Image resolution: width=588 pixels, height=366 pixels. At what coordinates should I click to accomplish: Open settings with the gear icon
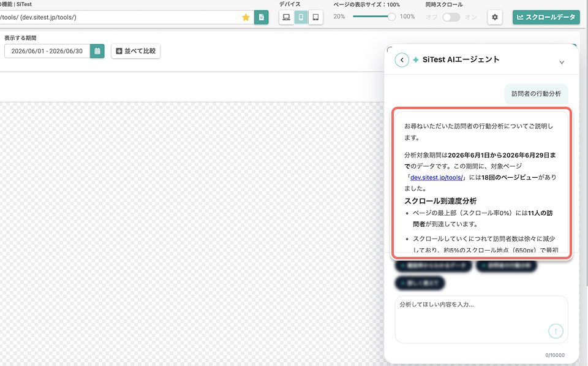[x=495, y=17]
